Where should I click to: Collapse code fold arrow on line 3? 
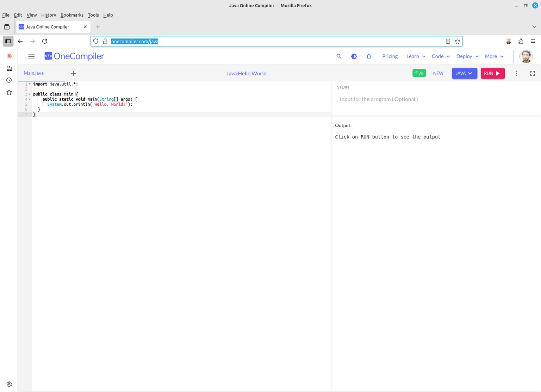pos(30,94)
